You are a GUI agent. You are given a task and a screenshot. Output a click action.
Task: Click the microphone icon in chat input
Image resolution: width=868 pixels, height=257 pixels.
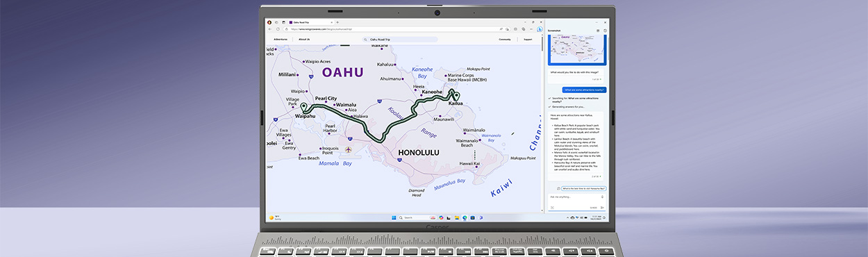602,197
